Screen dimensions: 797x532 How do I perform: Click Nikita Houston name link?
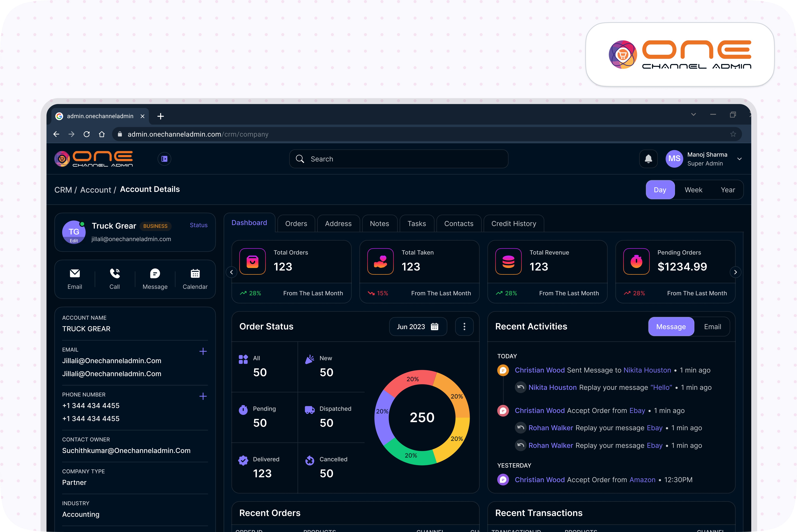click(647, 370)
